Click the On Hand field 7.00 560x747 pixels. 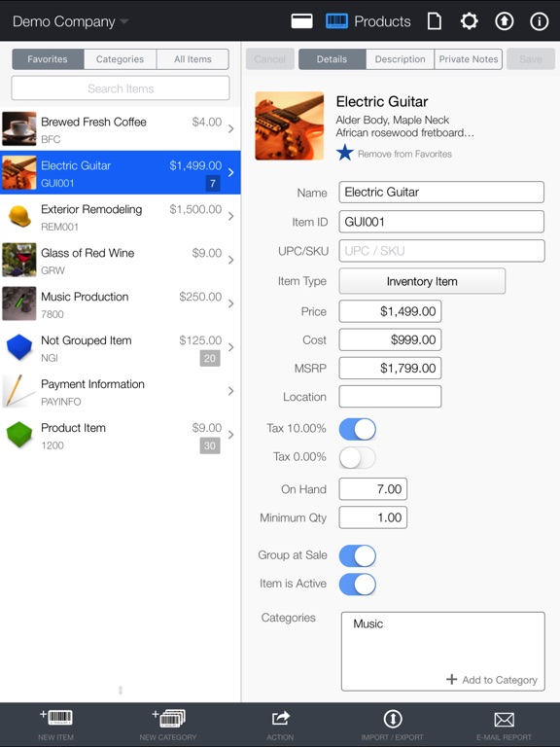373,489
